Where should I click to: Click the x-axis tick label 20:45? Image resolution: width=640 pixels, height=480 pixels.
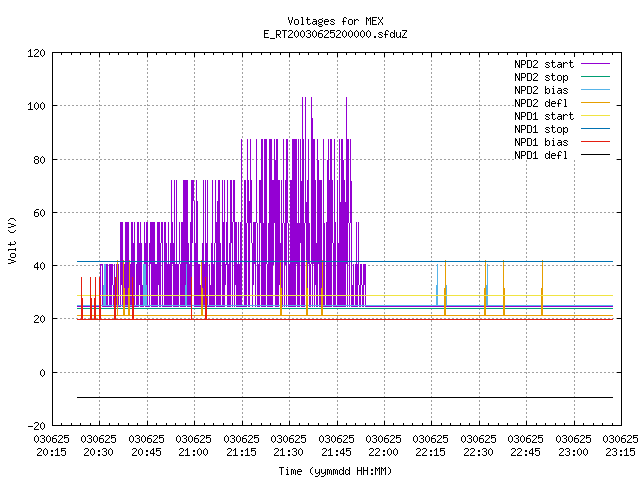146,452
